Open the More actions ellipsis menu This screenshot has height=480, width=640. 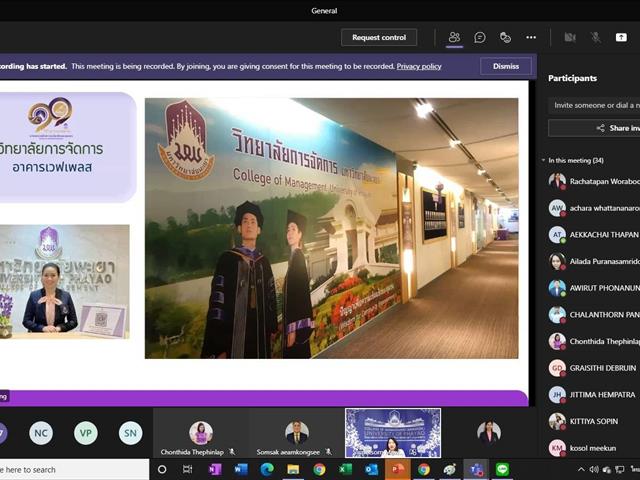[x=531, y=38]
